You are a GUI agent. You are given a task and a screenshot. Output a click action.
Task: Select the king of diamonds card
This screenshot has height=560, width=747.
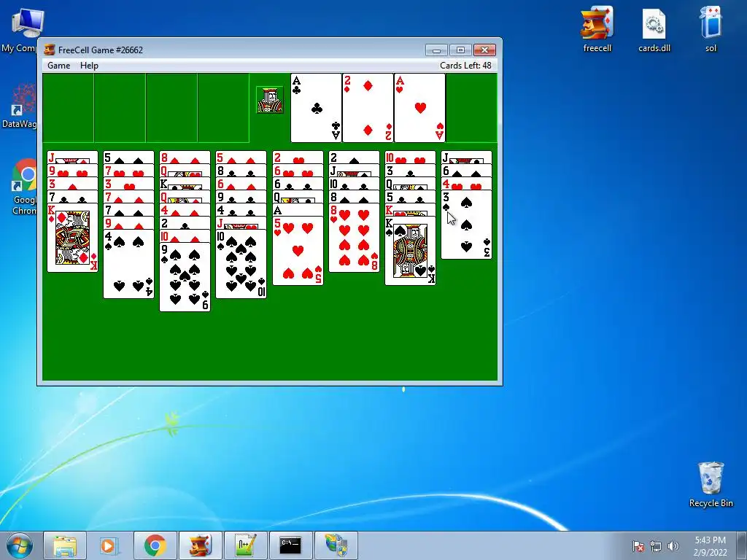[x=72, y=237]
